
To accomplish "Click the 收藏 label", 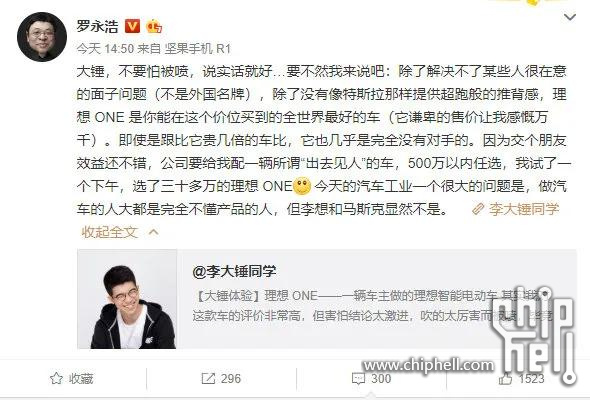I will coord(81,379).
